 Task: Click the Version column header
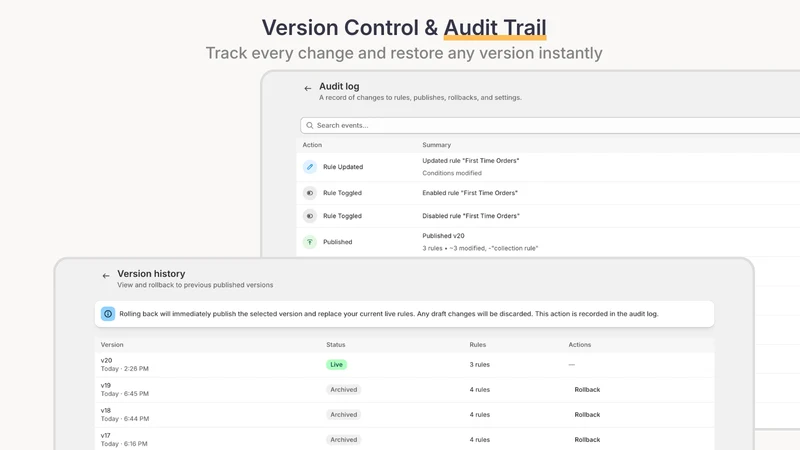pos(112,344)
